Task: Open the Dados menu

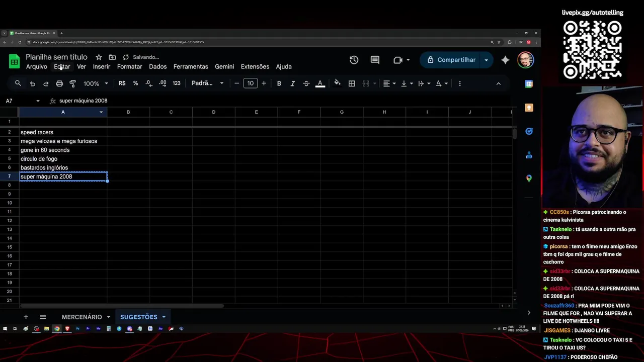Action: [x=157, y=66]
